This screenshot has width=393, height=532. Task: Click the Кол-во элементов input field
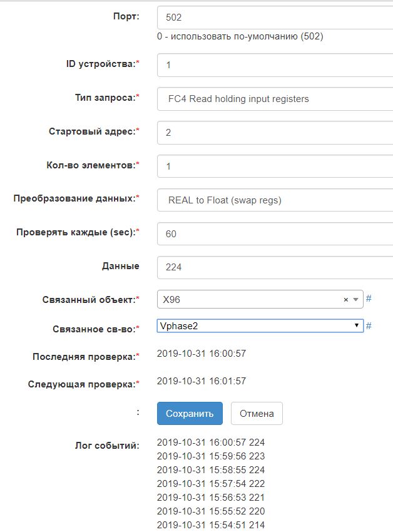click(275, 166)
